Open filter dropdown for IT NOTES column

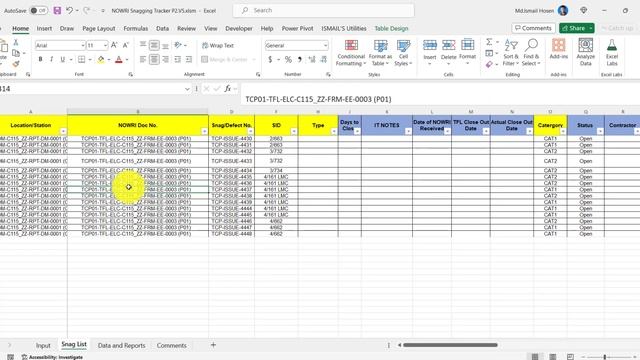[408, 131]
